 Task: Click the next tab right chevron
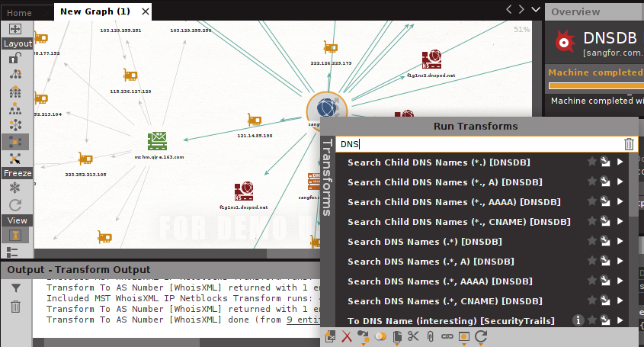[x=521, y=9]
